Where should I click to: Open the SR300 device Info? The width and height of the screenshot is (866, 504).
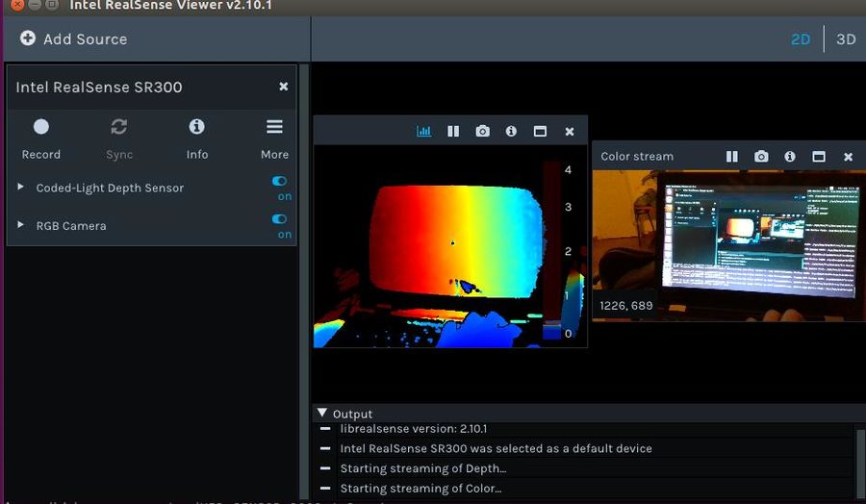[196, 127]
